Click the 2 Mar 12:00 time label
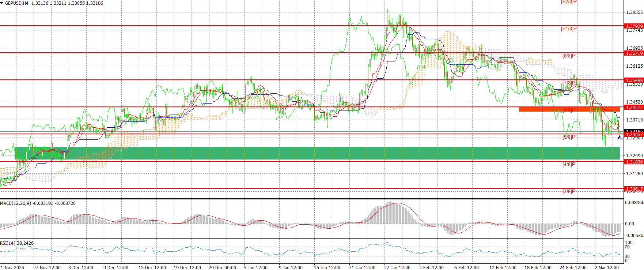Screen dimensions: 644x270 click(x=607, y=267)
